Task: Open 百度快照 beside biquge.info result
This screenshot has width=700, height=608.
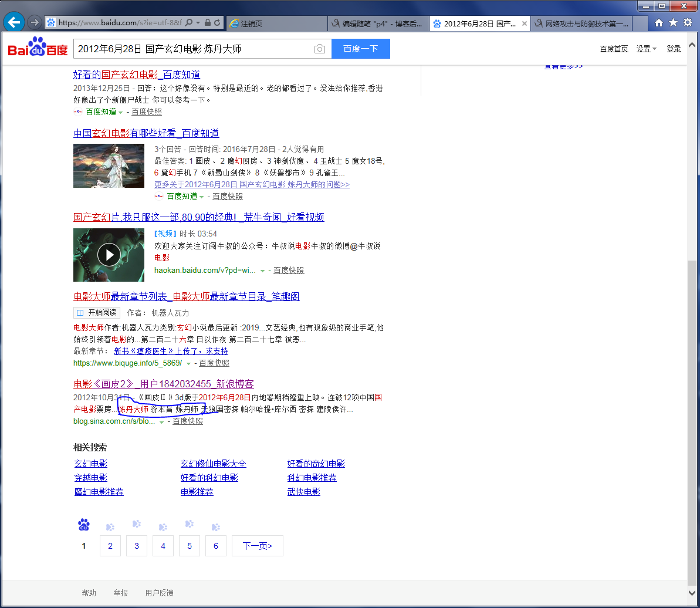Action: point(214,363)
